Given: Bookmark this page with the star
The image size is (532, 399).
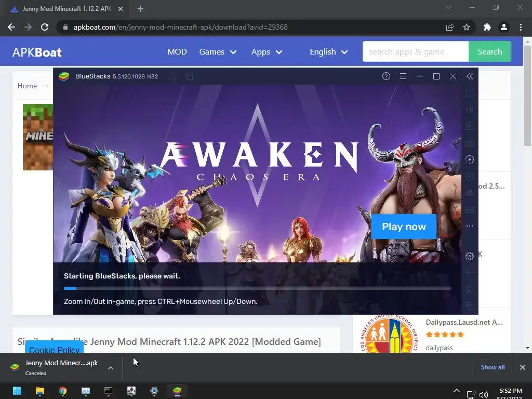Looking at the screenshot, I should coord(467,27).
